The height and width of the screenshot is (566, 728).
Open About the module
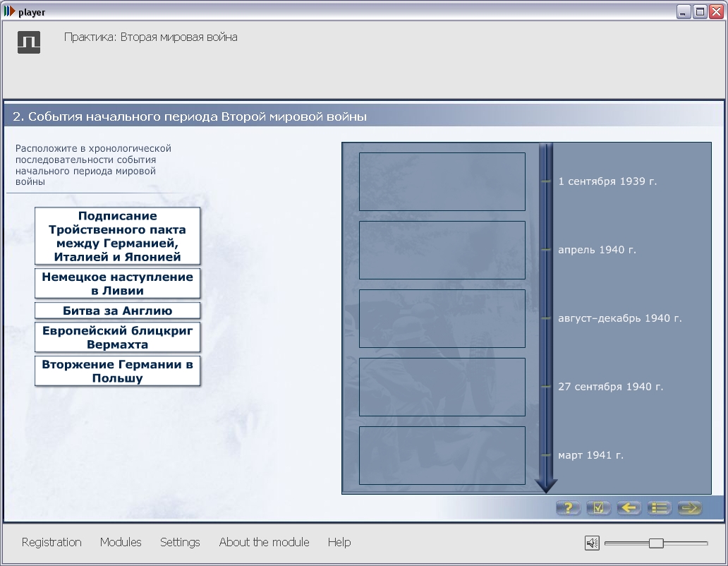(x=264, y=542)
